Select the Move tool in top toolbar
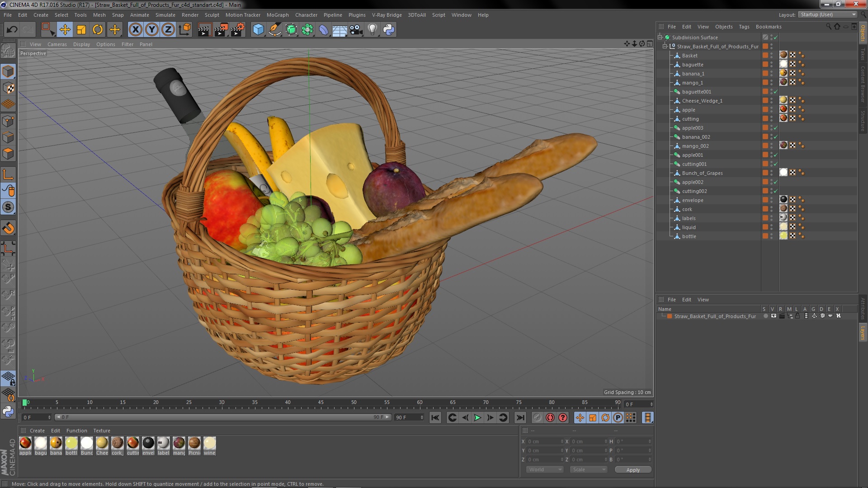The height and width of the screenshot is (488, 868). 65,30
